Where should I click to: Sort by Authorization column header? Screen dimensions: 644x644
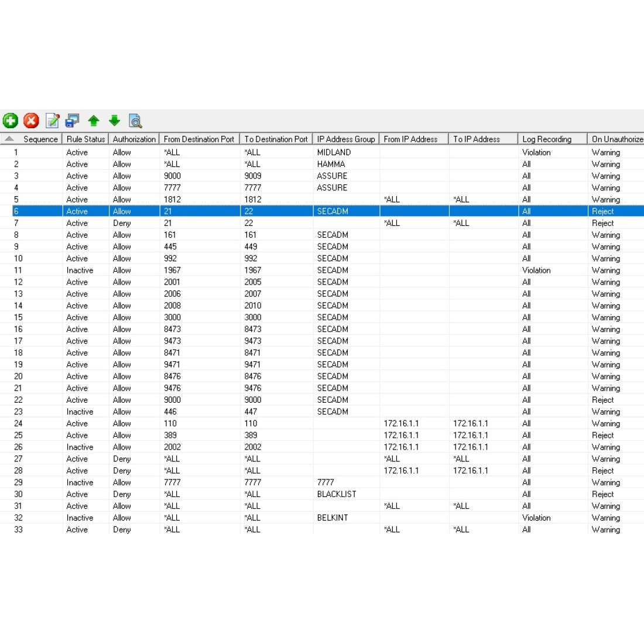pos(134,139)
